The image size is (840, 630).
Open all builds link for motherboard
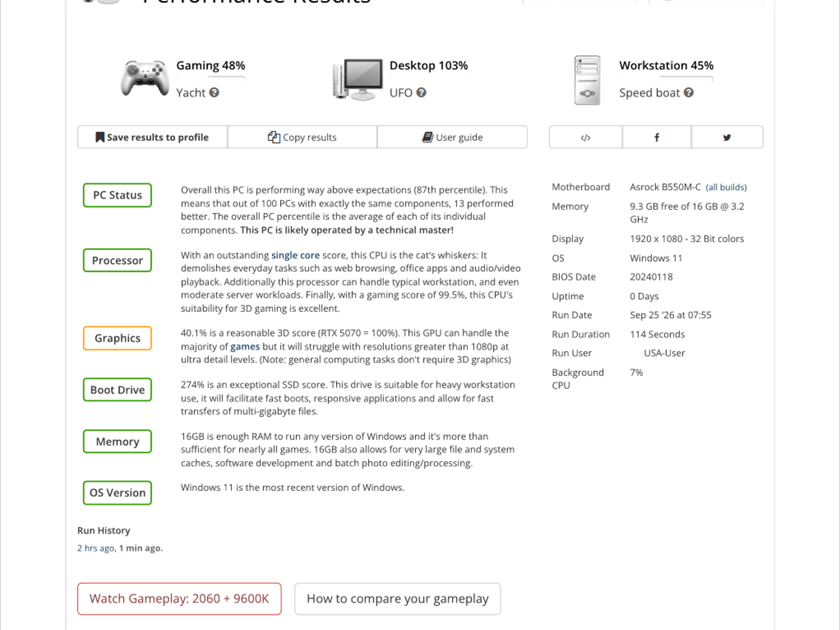click(x=726, y=187)
